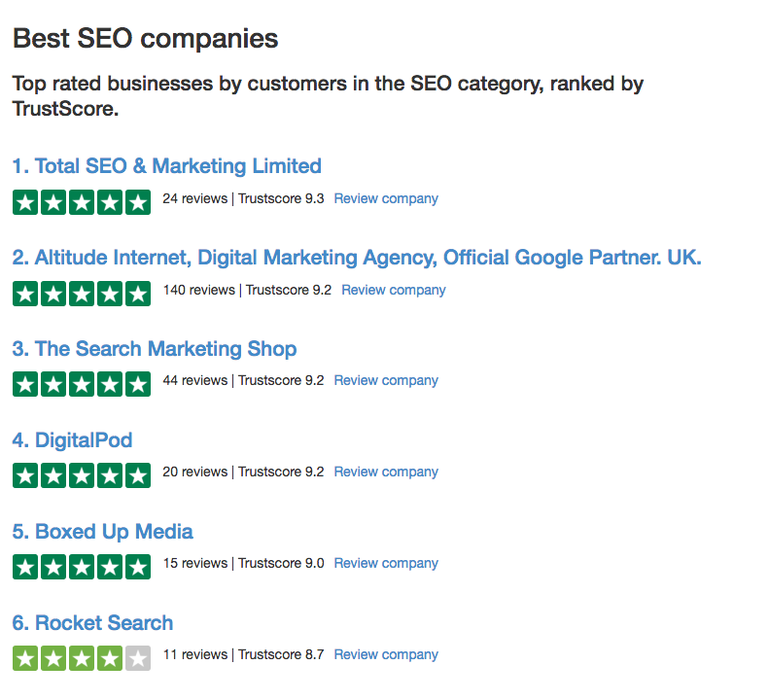The width and height of the screenshot is (769, 700).
Task: Click Review company for Rocket Search
Action: pos(386,655)
